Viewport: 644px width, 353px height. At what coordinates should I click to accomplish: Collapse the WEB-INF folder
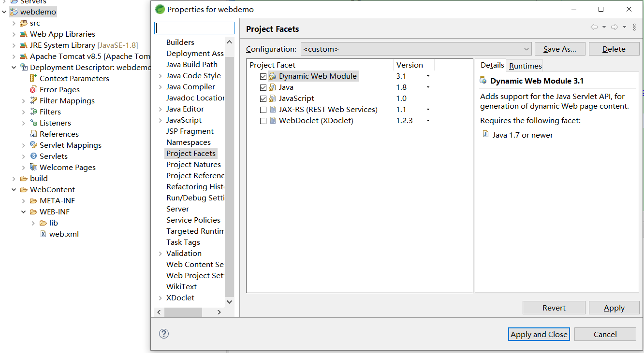pyautogui.click(x=23, y=212)
